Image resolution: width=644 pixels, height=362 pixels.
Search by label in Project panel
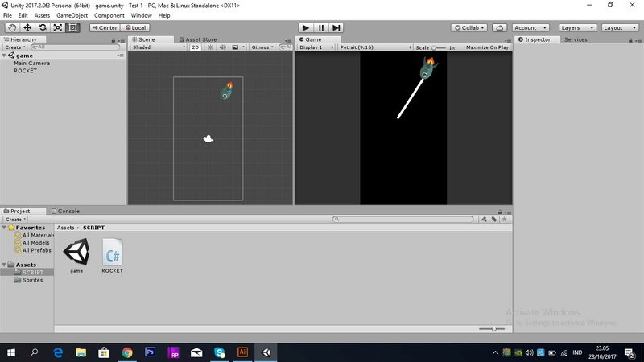(x=494, y=219)
